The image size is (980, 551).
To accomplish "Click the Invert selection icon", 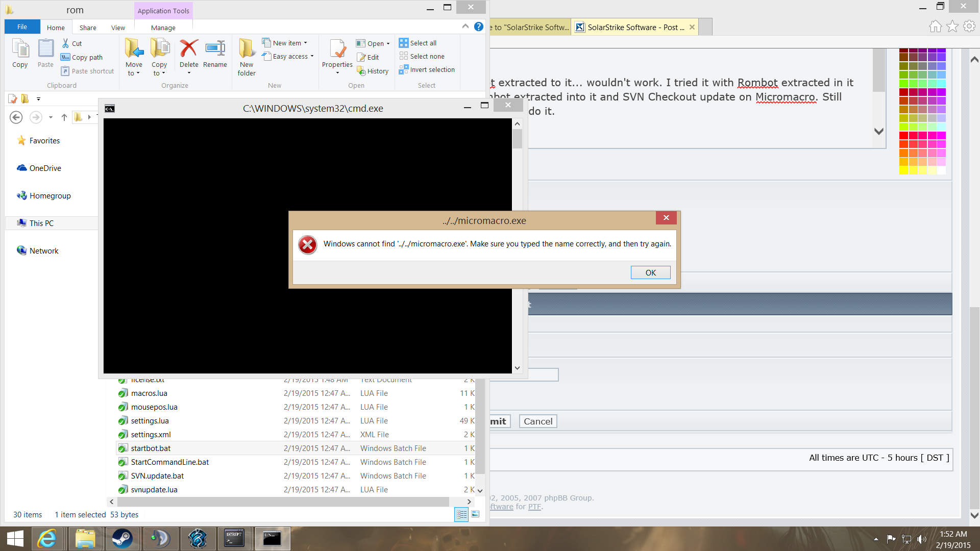I will point(404,69).
